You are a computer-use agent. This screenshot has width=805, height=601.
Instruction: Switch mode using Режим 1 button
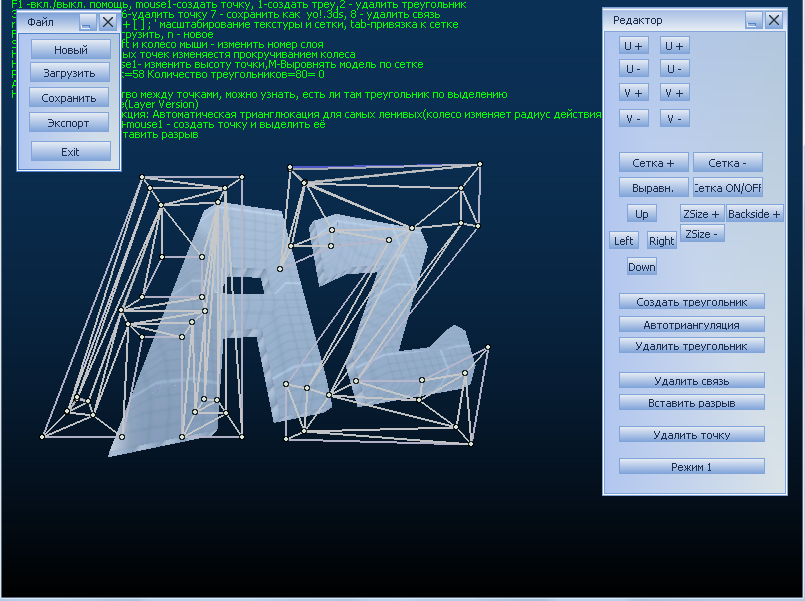(691, 467)
